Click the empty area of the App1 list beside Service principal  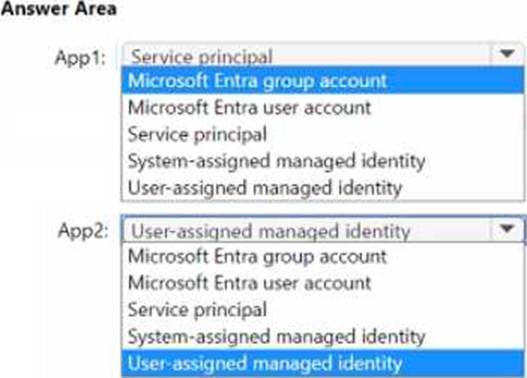[395, 134]
